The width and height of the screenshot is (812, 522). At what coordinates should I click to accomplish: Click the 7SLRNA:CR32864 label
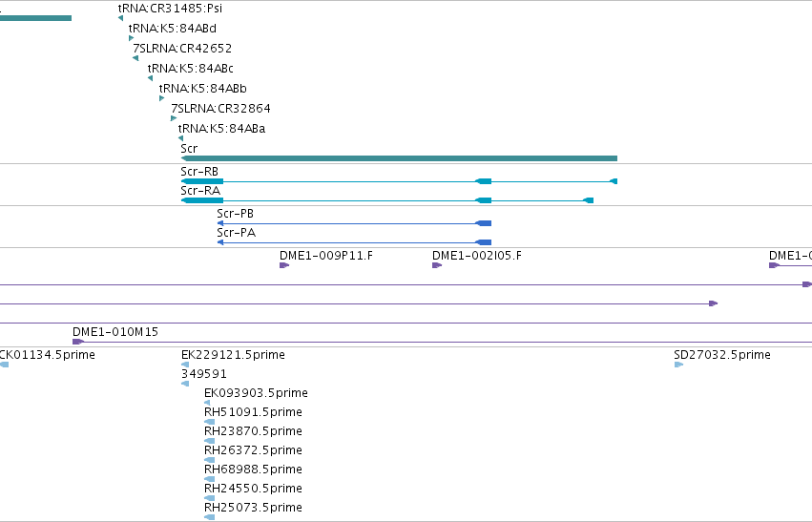tap(220, 109)
